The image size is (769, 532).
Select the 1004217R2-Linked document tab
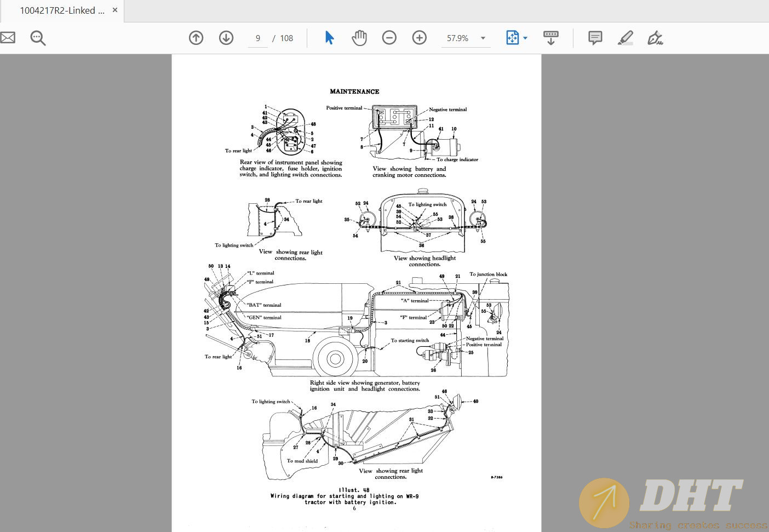pos(62,10)
